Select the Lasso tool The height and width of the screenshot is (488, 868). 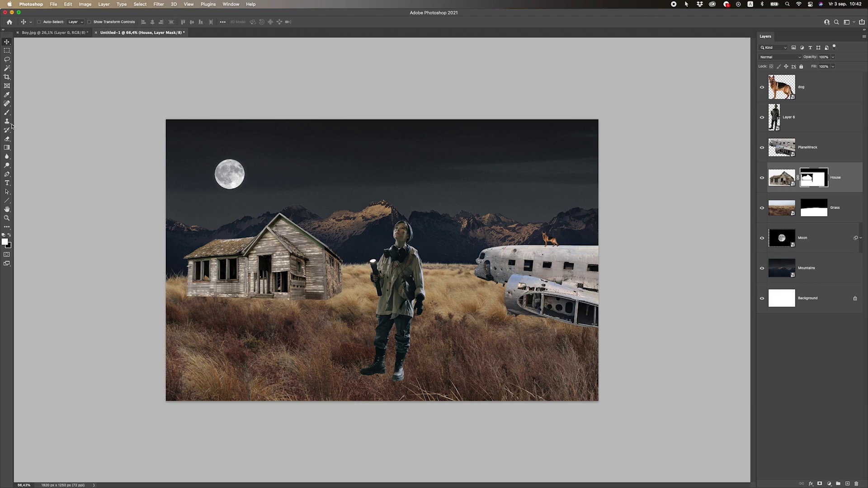[7, 59]
